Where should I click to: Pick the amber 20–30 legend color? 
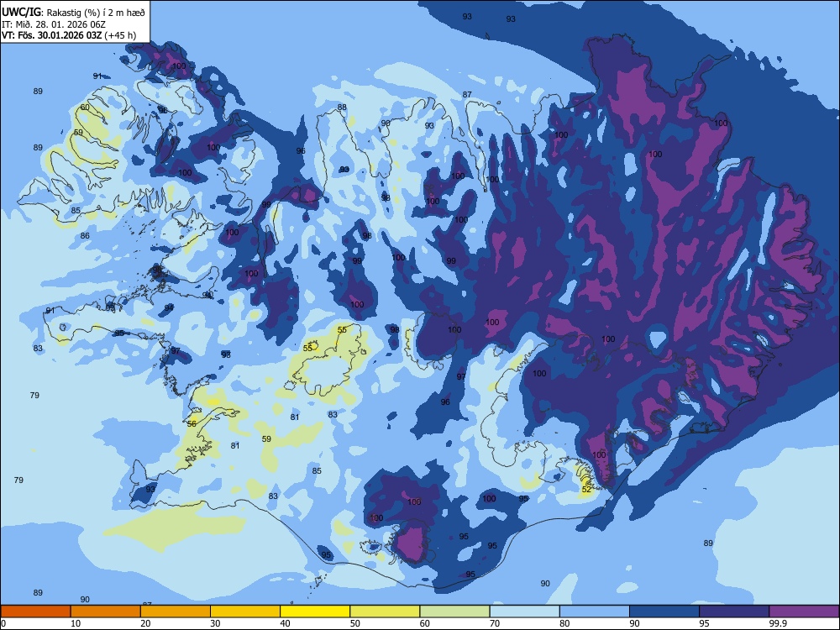[x=176, y=612]
